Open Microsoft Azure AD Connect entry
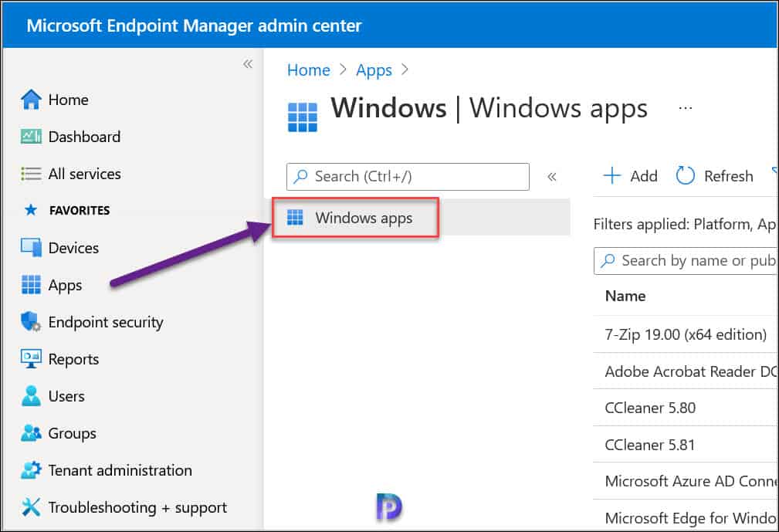Viewport: 779px width, 532px height. point(690,481)
